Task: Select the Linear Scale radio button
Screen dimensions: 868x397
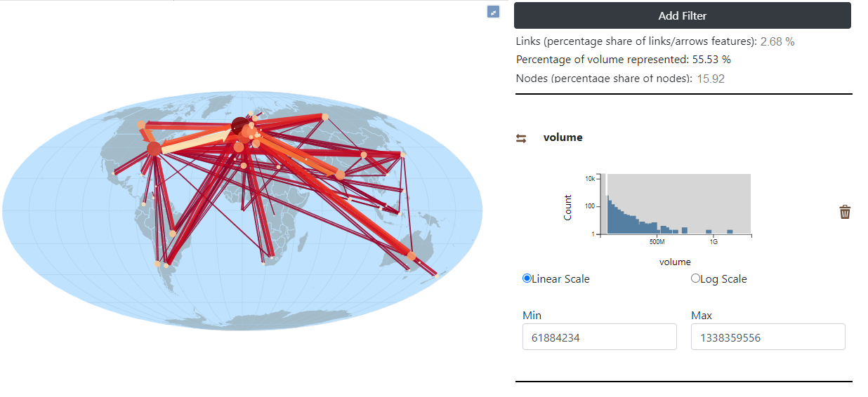Action: point(527,278)
